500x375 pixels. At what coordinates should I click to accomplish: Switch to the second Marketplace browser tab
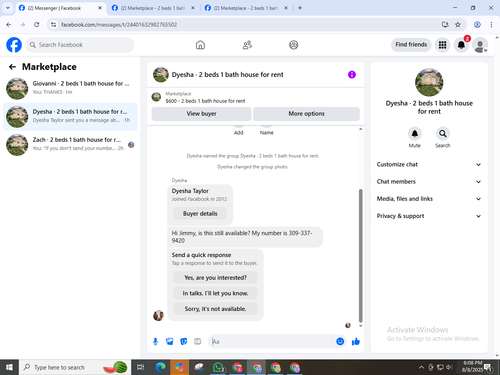153,8
